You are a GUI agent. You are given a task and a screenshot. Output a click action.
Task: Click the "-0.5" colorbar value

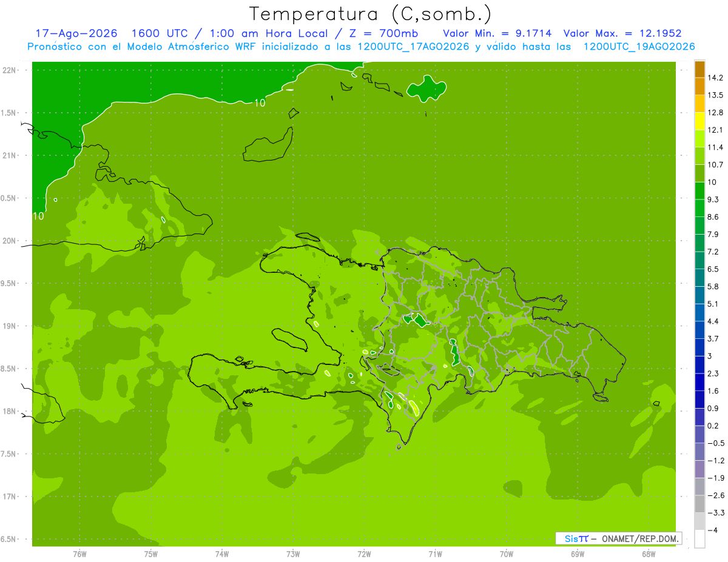coord(716,443)
